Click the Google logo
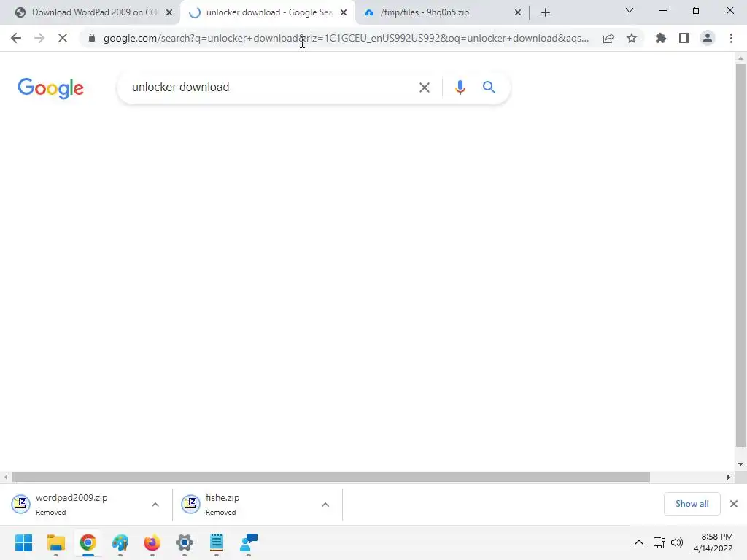 point(50,88)
